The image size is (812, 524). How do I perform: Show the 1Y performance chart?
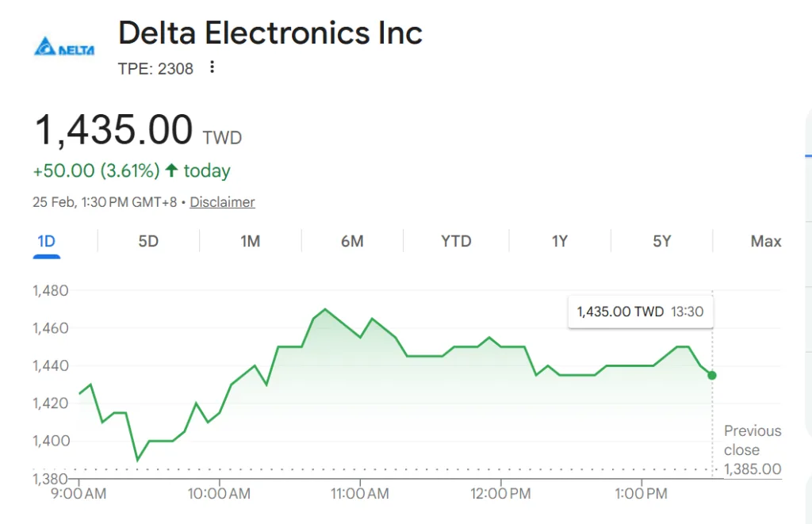coord(559,241)
